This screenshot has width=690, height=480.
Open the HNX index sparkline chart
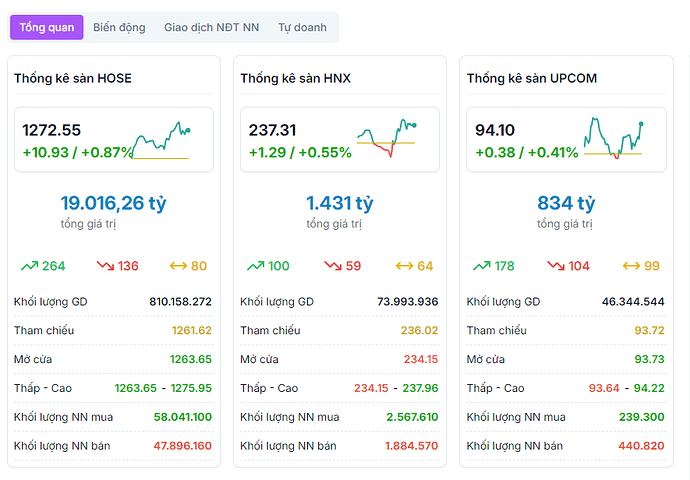click(387, 140)
